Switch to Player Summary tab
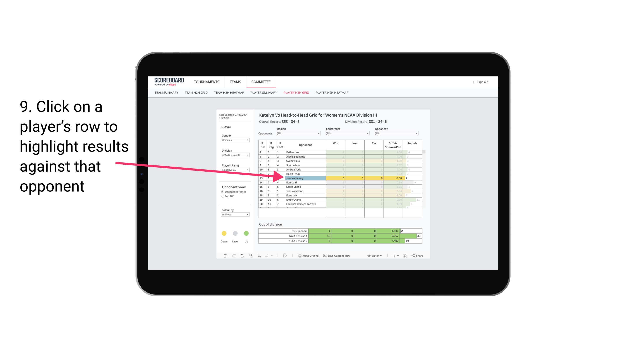This screenshot has width=644, height=346. 263,94
